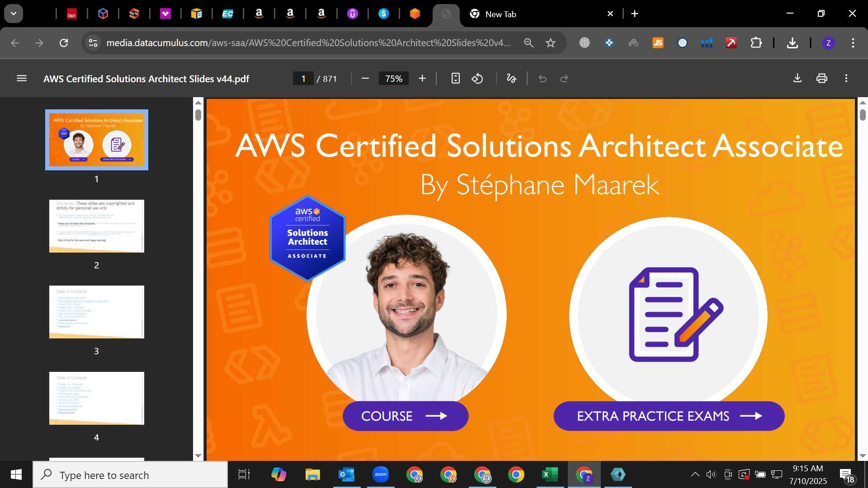
Task: Click the Windows taskbar search box
Action: pos(130,475)
